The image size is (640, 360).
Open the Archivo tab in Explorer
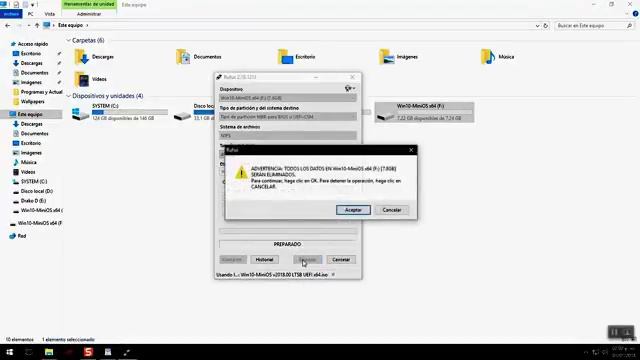click(11, 14)
